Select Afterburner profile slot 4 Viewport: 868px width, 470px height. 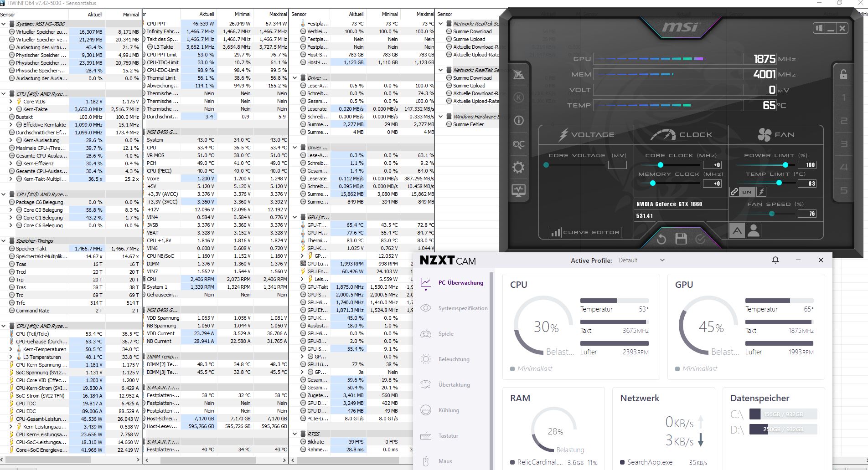point(844,167)
